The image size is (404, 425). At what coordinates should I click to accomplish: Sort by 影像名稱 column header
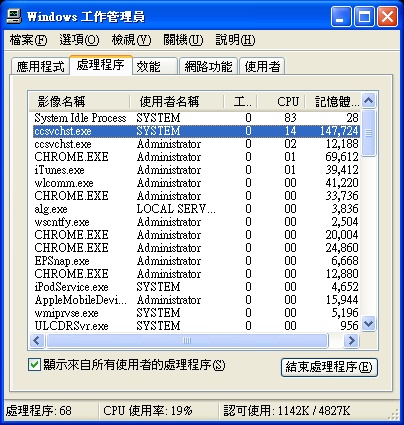click(79, 101)
